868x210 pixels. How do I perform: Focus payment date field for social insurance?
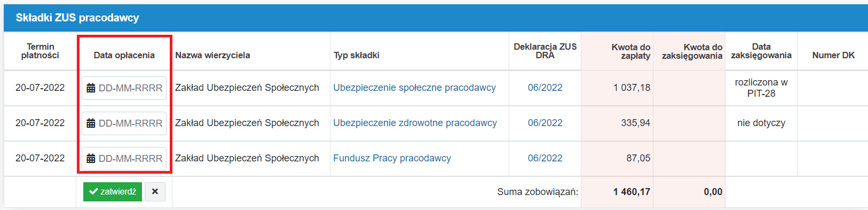[124, 88]
